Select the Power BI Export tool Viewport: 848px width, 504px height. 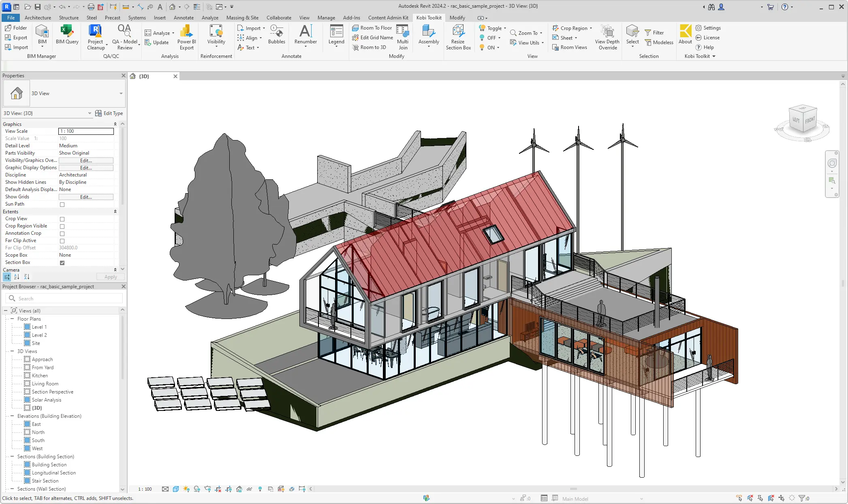point(186,37)
